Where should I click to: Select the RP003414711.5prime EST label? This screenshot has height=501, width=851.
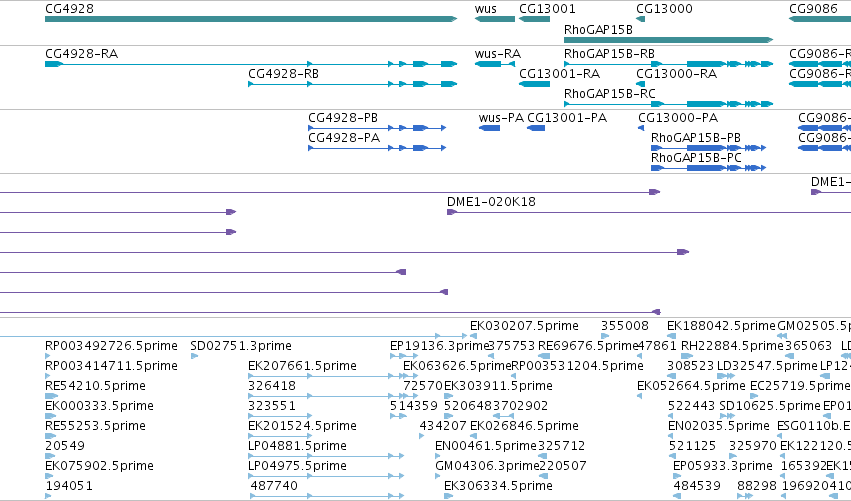tap(111, 366)
